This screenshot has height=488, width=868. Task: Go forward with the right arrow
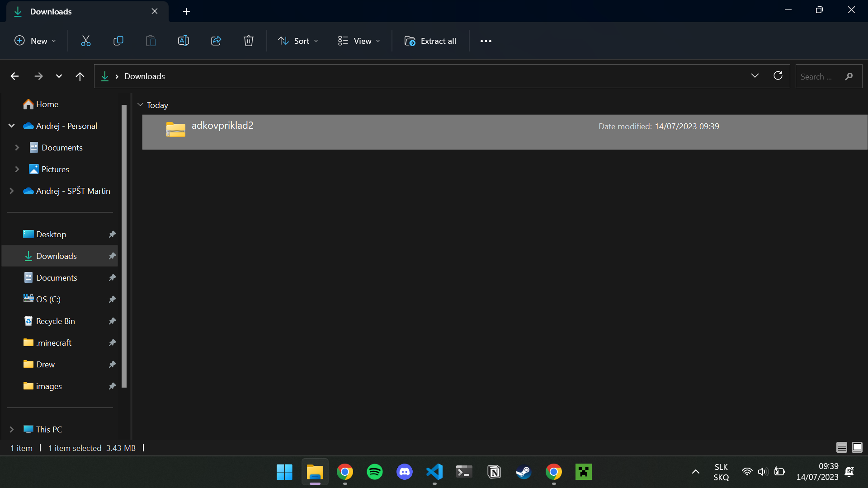pyautogui.click(x=38, y=76)
